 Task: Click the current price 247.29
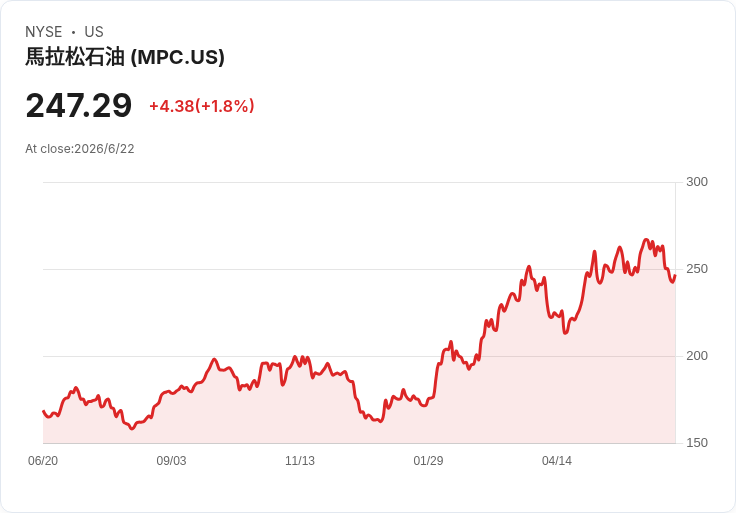79,106
